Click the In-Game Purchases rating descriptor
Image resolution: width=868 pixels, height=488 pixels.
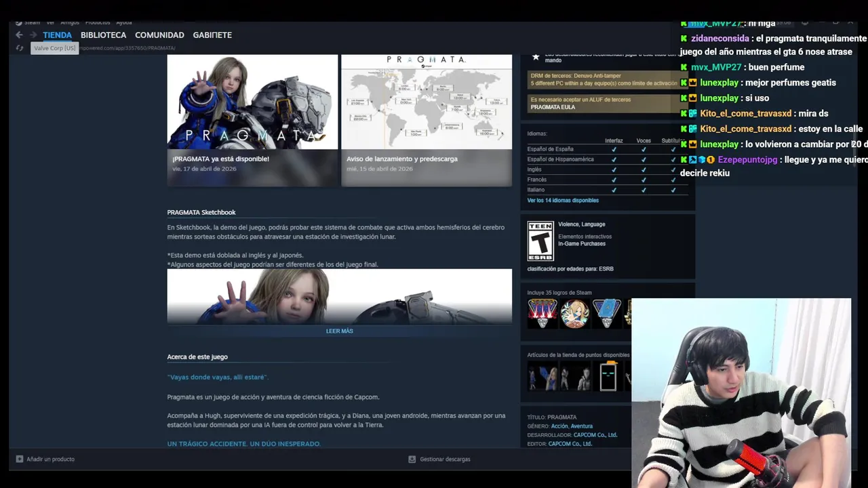(583, 243)
